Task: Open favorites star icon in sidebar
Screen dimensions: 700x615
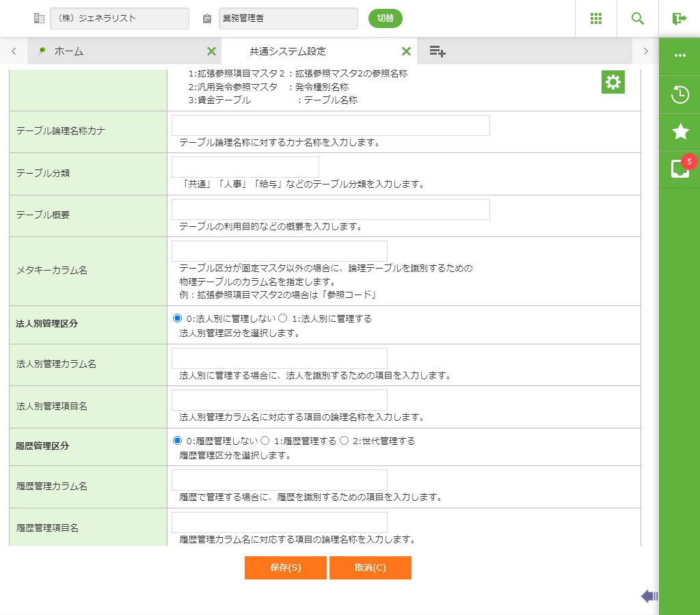Action: point(680,132)
